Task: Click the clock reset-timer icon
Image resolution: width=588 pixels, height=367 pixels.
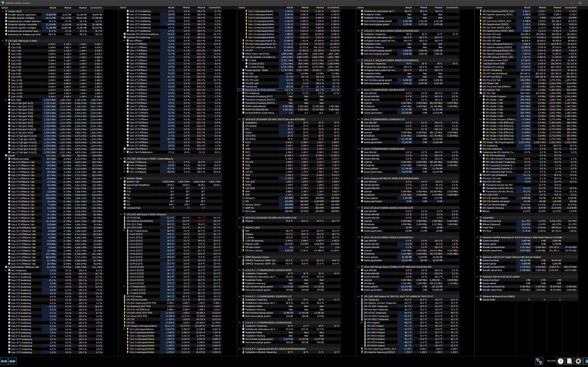Action: tap(560, 361)
